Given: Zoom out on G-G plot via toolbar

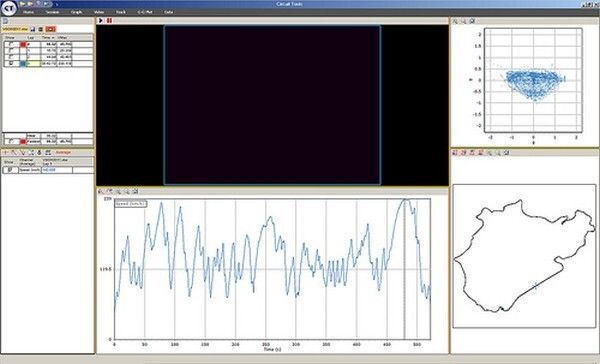Looking at the screenshot, I should point(463,21).
